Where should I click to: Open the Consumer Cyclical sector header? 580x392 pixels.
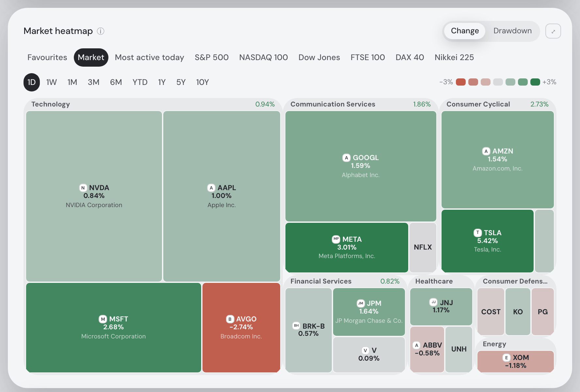click(498, 104)
